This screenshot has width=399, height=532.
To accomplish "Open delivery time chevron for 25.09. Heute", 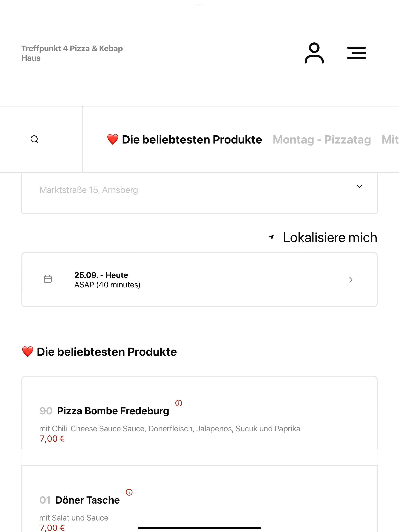I will (x=351, y=280).
